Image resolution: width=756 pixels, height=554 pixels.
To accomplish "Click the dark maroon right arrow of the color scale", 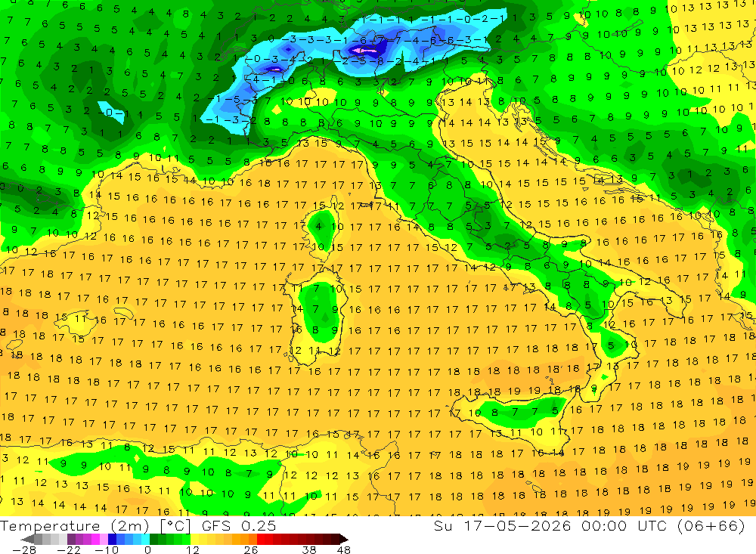I will pos(344,539).
